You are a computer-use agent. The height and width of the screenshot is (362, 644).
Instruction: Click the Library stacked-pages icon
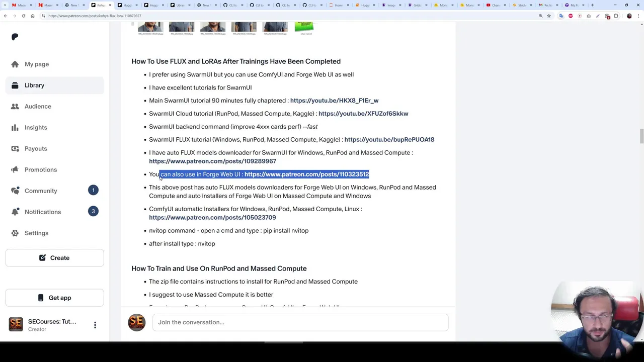click(x=15, y=85)
